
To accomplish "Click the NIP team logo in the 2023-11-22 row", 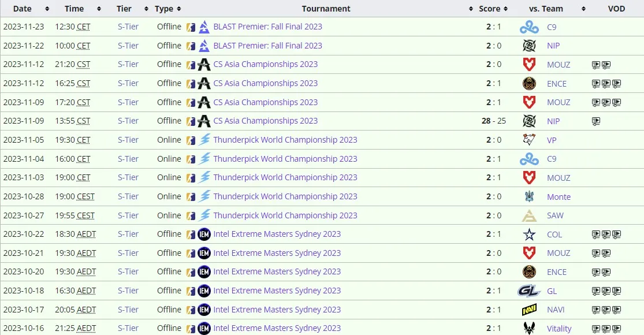I will [529, 46].
